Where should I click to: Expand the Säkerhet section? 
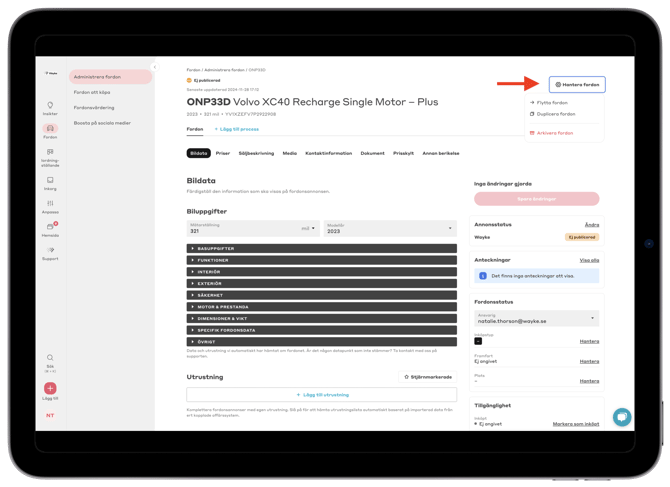(321, 295)
